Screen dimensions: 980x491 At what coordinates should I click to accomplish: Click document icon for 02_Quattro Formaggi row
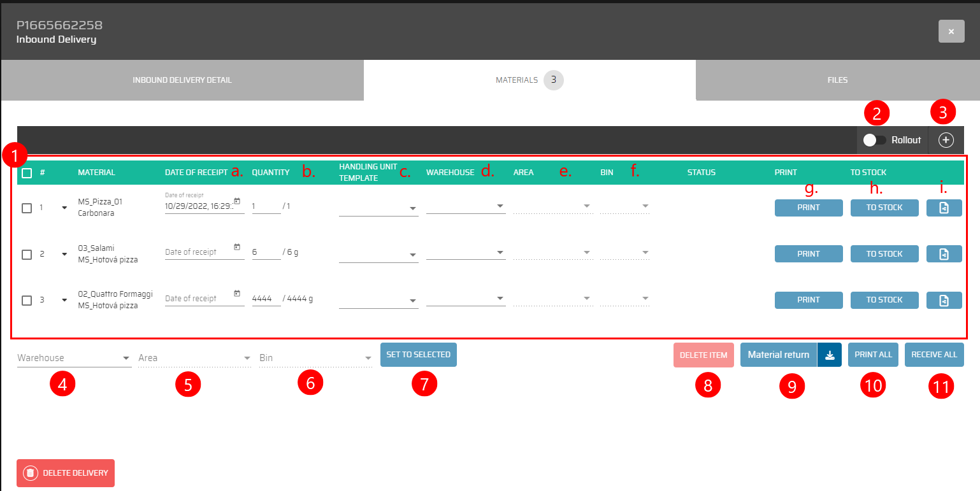pos(944,300)
